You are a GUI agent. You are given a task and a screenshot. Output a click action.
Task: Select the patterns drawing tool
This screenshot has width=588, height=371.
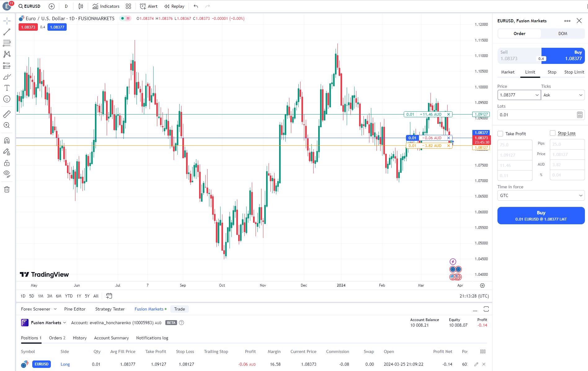[7, 54]
